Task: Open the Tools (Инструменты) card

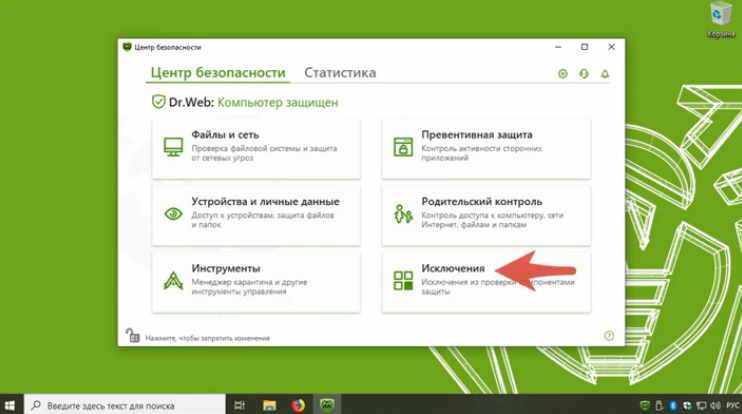Action: point(256,282)
